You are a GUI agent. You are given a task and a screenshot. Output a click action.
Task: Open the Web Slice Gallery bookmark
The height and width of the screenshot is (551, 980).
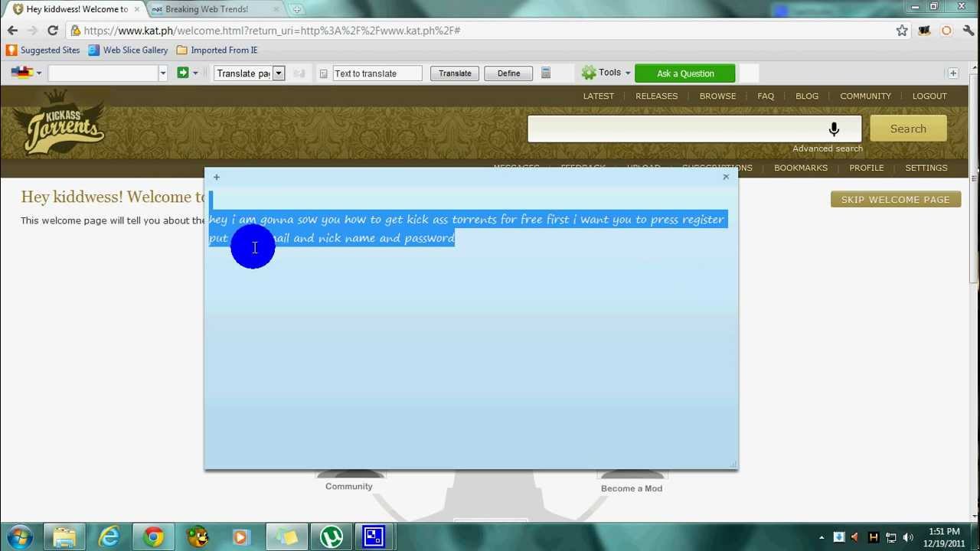coord(128,50)
